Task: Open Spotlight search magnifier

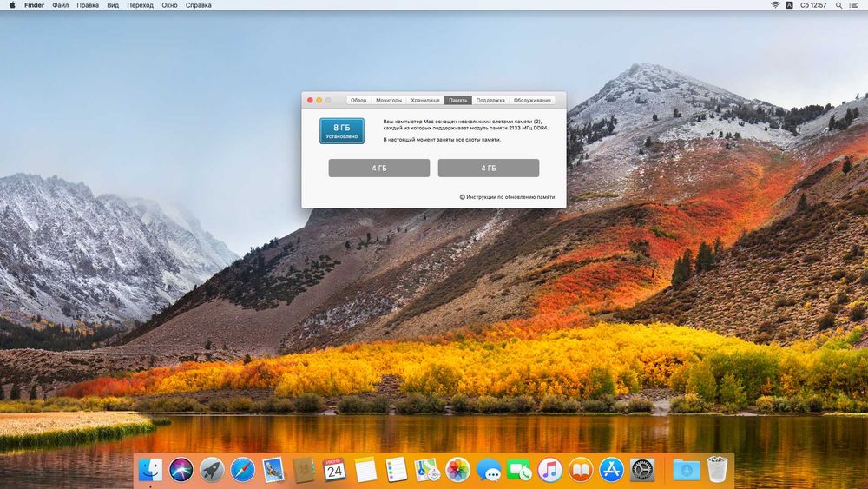Action: (x=838, y=5)
